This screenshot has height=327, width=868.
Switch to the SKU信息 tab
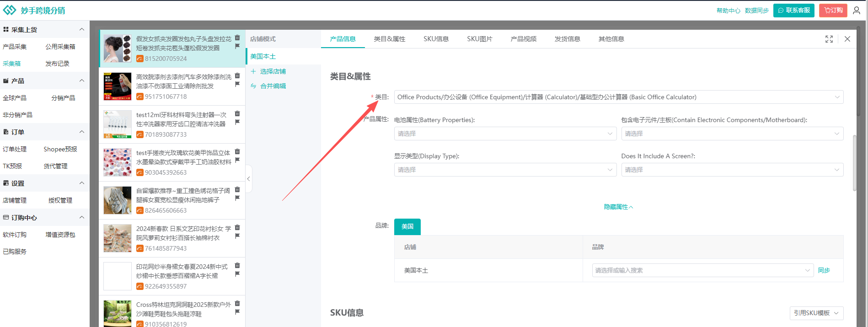[436, 39]
